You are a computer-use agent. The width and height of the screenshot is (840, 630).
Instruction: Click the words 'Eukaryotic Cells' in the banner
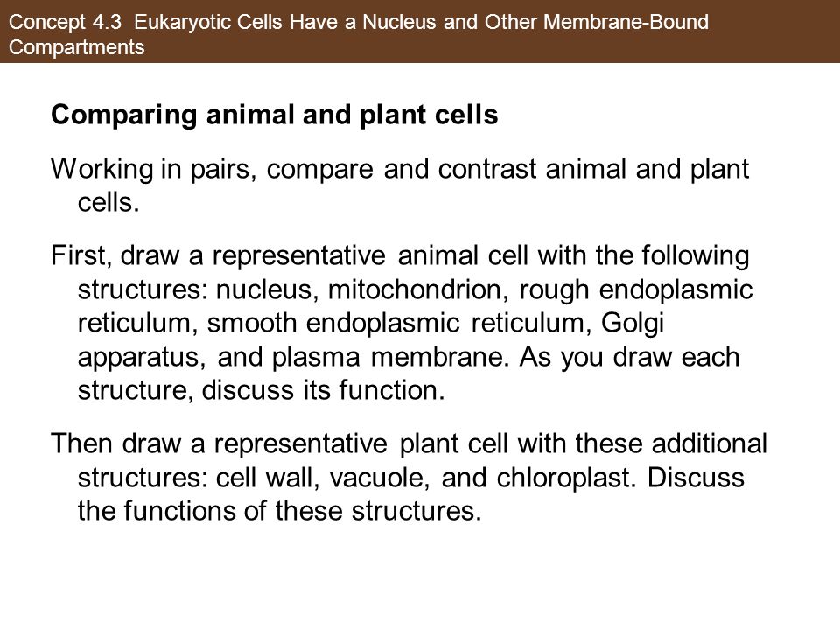point(208,23)
